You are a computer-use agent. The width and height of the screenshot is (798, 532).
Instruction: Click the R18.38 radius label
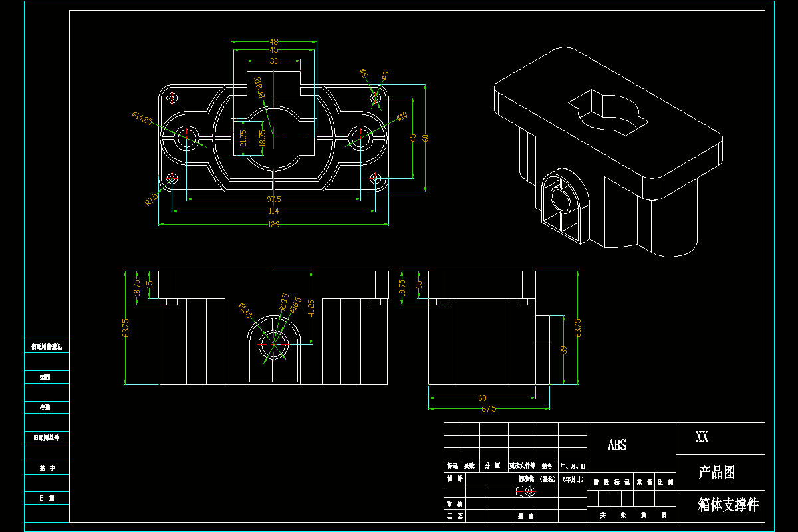point(259,88)
